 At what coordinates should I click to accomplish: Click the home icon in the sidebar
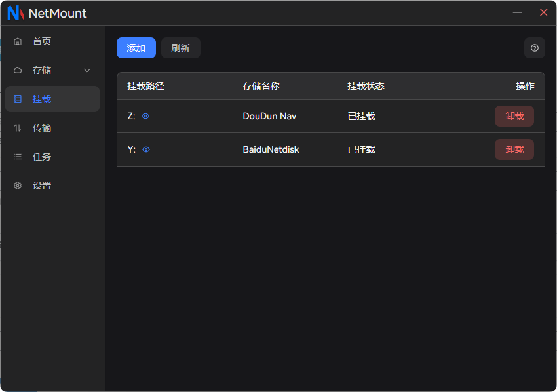click(18, 41)
